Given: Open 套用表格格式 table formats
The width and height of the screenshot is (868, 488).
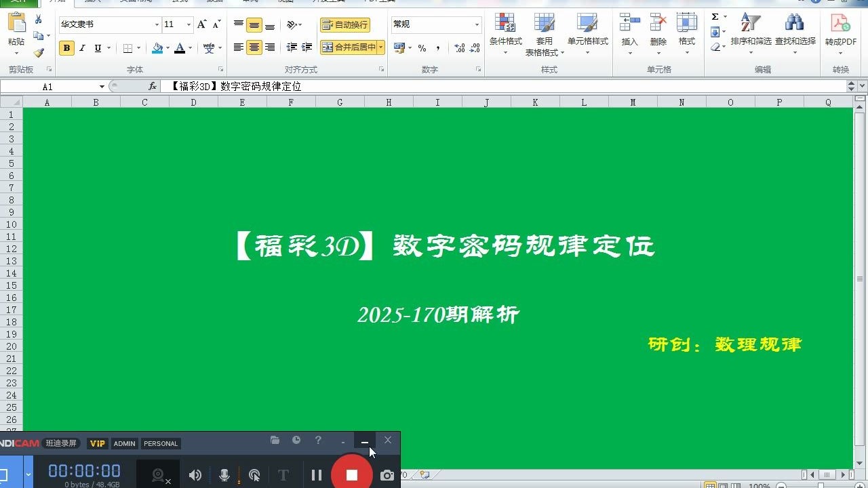Looking at the screenshot, I should coord(544,34).
